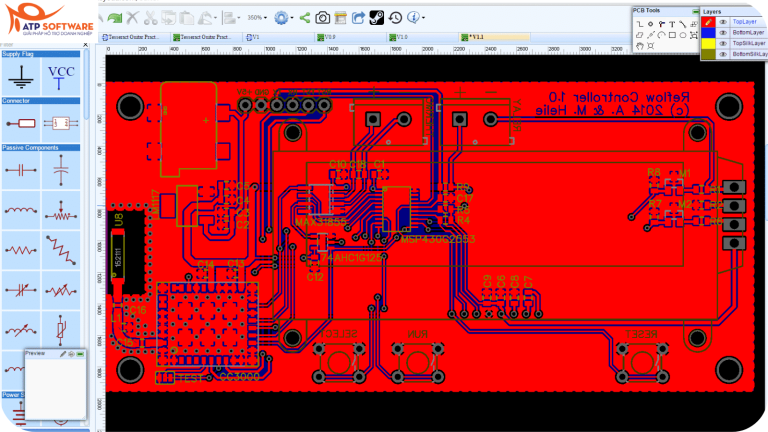This screenshot has width=768, height=432.
Task: Place the resistor zigzag symbol
Action: pyautogui.click(x=21, y=250)
